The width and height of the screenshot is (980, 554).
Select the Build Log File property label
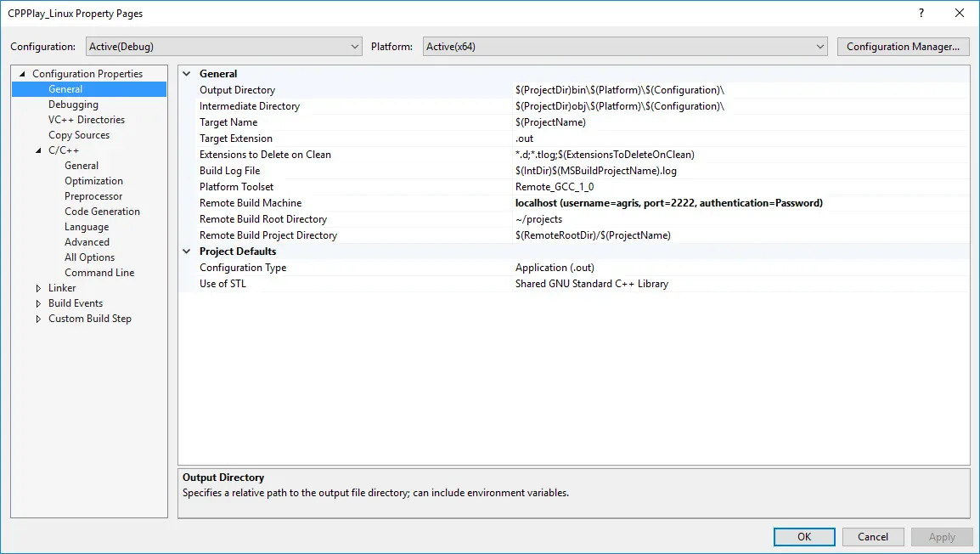229,171
